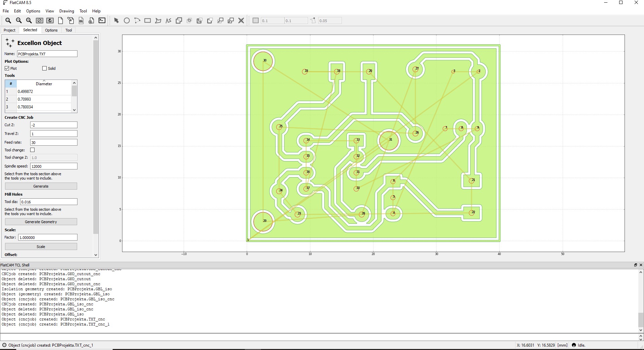Float the FlatCAM TCL Shell panel
644x350 pixels.
point(635,265)
